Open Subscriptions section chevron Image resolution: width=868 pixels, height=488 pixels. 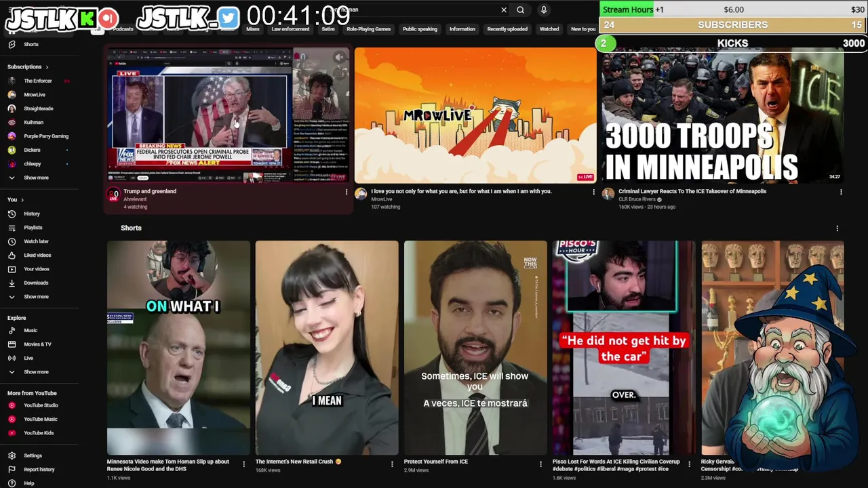click(x=47, y=67)
